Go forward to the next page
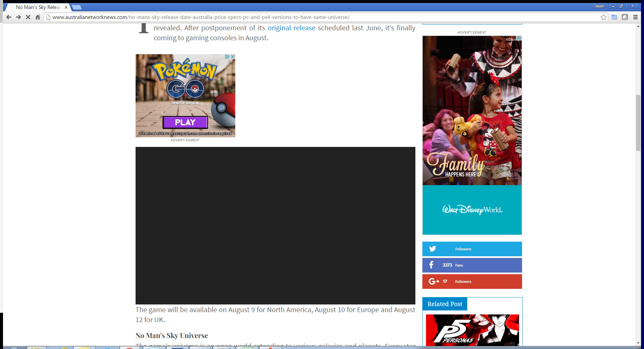Viewport: 644px width, 349px height. [18, 17]
